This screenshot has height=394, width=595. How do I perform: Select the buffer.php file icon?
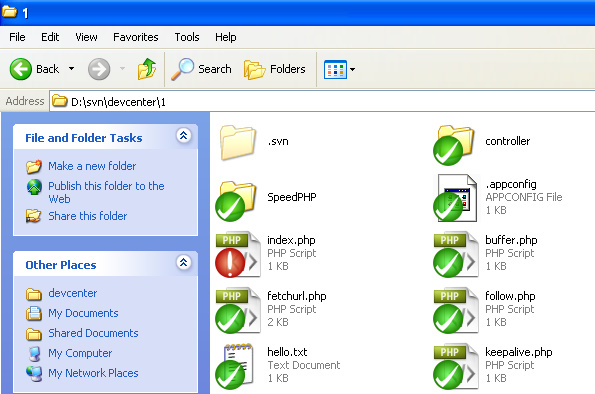coord(456,254)
